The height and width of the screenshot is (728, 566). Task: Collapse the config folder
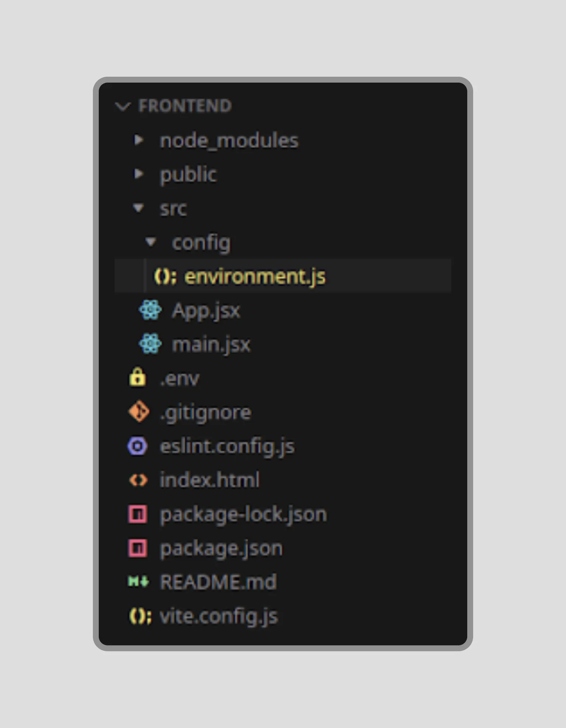point(151,242)
